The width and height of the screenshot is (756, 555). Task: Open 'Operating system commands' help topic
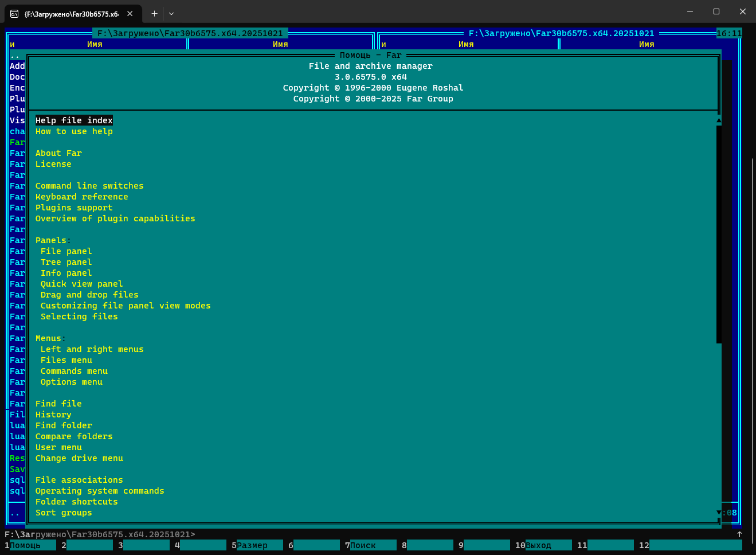(x=100, y=491)
